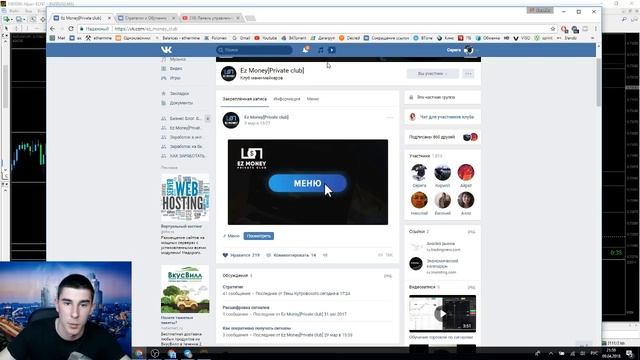Close the Ez Money[Private club] tab

(x=109, y=18)
